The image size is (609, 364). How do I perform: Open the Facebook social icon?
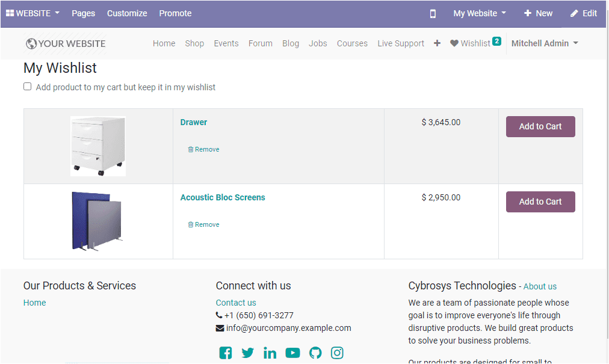(x=226, y=353)
